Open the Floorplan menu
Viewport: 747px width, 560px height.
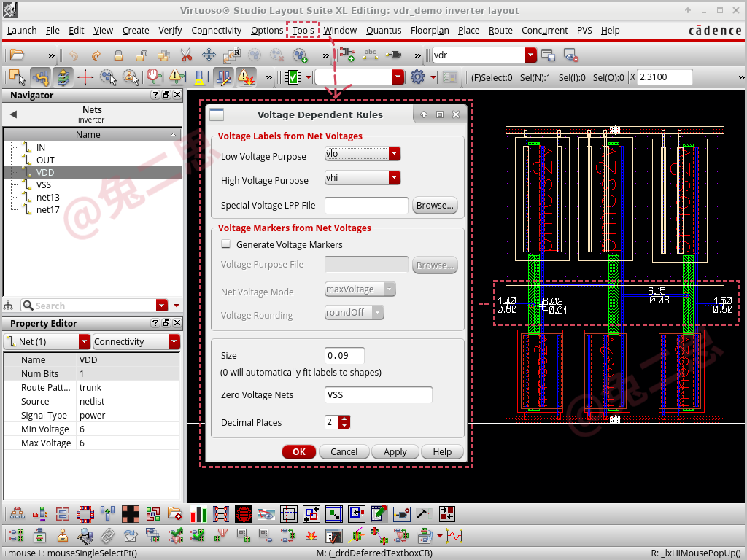tap(430, 30)
